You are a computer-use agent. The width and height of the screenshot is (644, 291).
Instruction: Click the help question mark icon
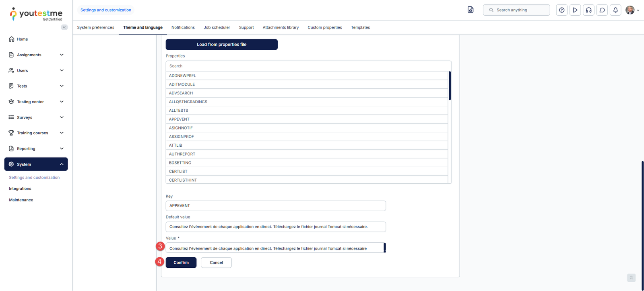click(561, 10)
